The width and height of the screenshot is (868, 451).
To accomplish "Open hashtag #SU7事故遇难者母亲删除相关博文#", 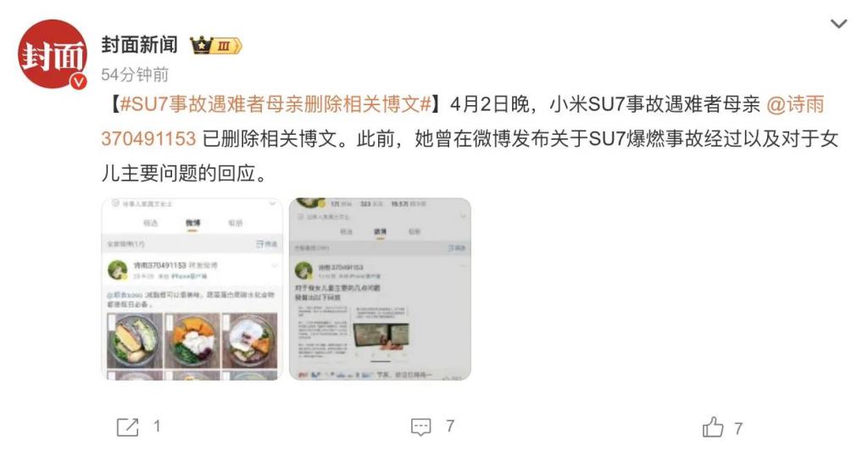I will pyautogui.click(x=275, y=104).
